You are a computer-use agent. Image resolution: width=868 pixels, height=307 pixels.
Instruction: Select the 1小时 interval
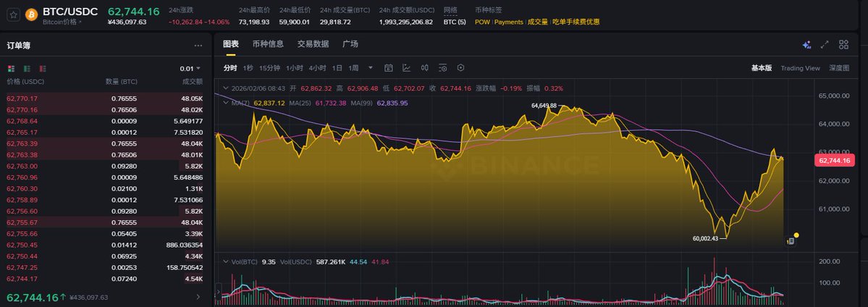coord(295,68)
